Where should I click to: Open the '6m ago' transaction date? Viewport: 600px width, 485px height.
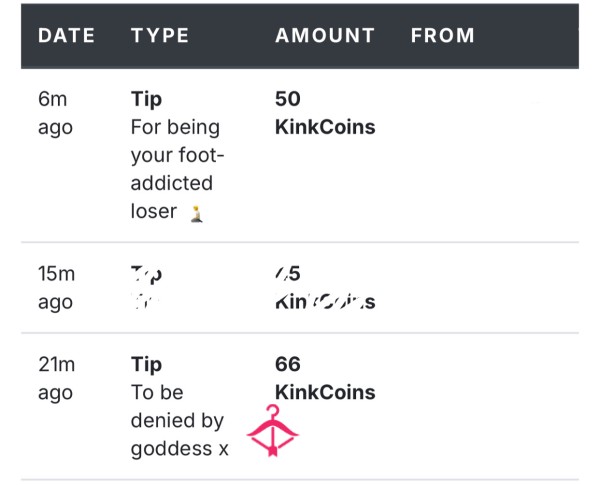pyautogui.click(x=55, y=113)
